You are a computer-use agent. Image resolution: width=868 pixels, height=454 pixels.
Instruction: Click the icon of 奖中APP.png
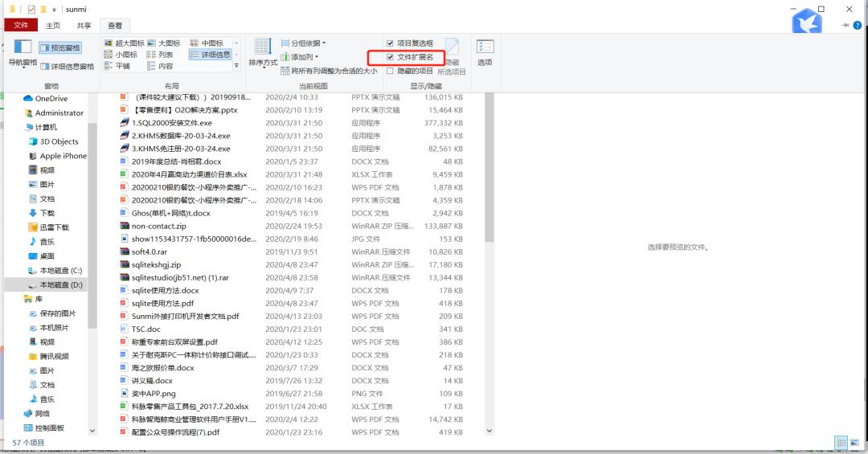pos(125,394)
